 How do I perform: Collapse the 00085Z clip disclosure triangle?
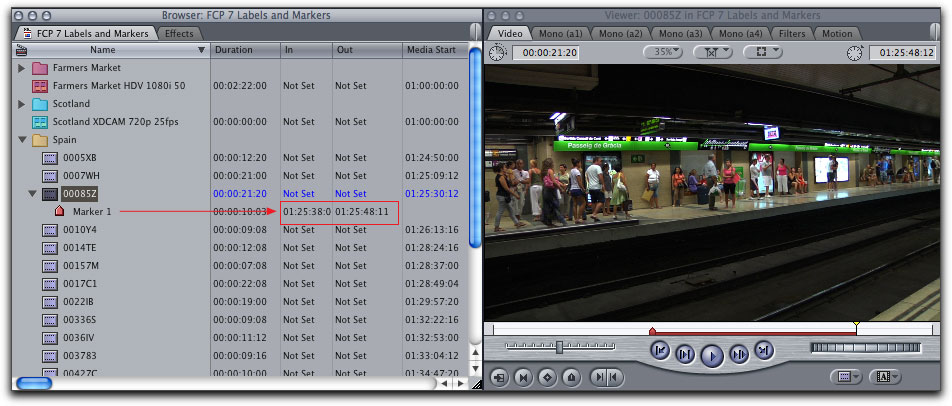click(x=32, y=194)
